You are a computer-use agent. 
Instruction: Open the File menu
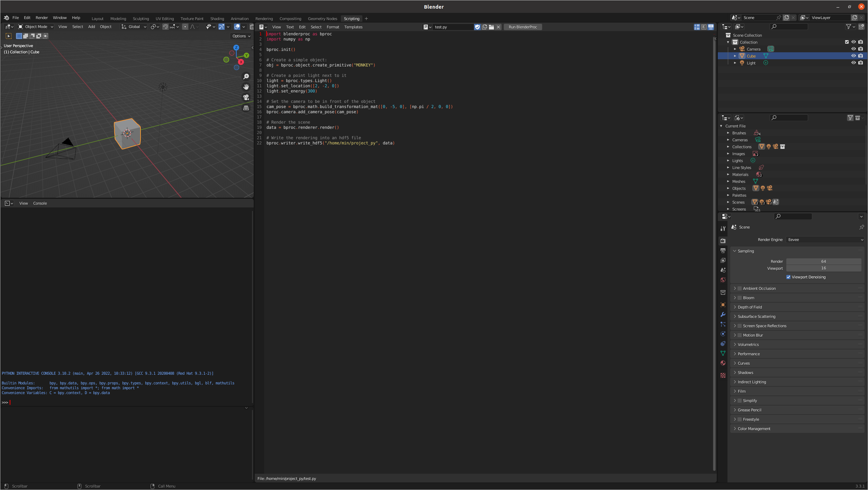click(16, 18)
